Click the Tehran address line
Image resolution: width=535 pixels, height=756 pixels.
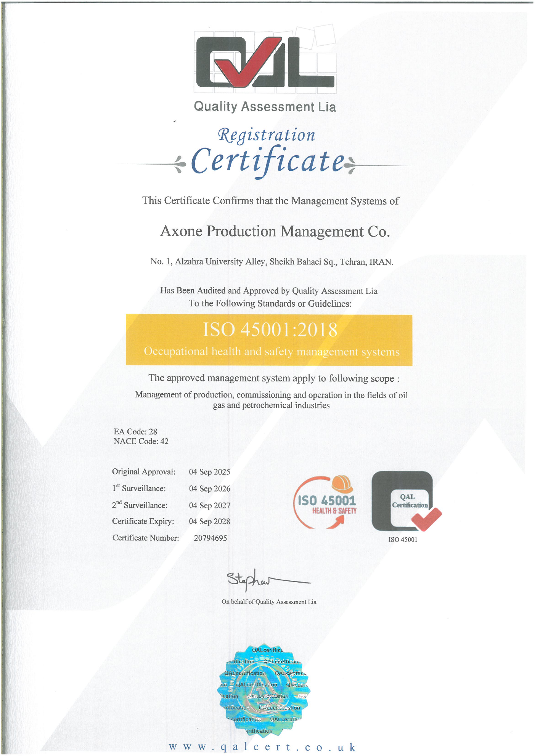coord(272,262)
